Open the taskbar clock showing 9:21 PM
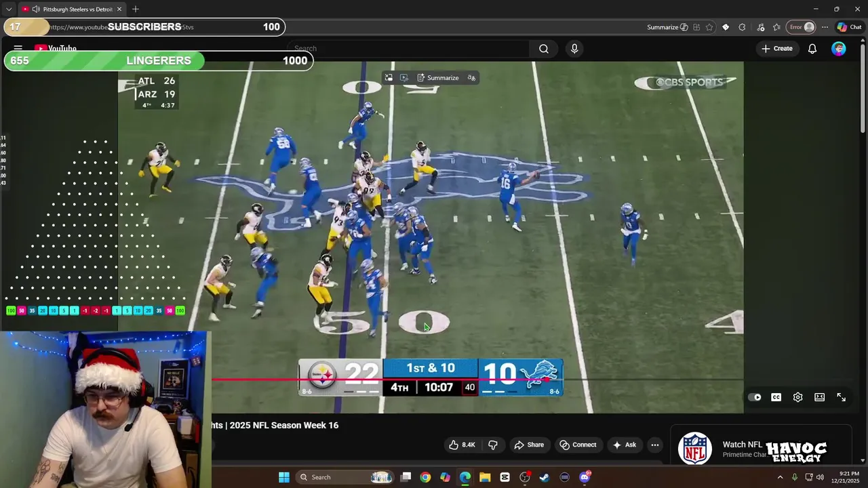 [844, 477]
